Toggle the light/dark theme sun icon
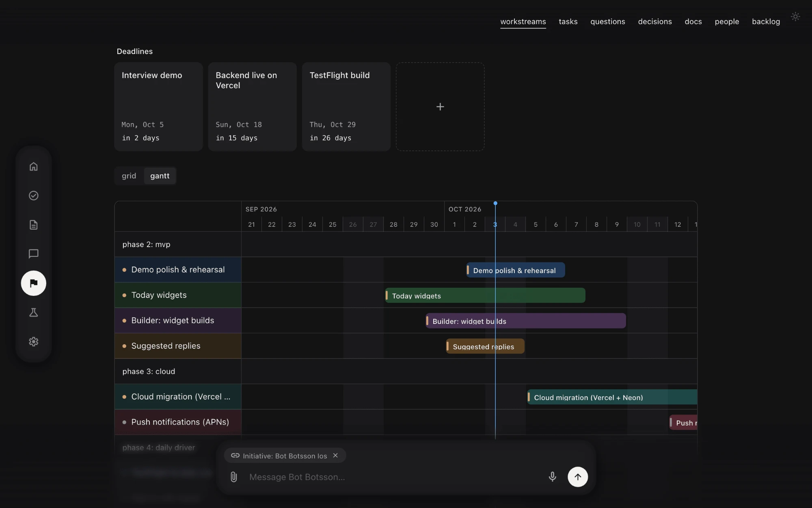Viewport: 812px width, 508px height. (x=795, y=17)
